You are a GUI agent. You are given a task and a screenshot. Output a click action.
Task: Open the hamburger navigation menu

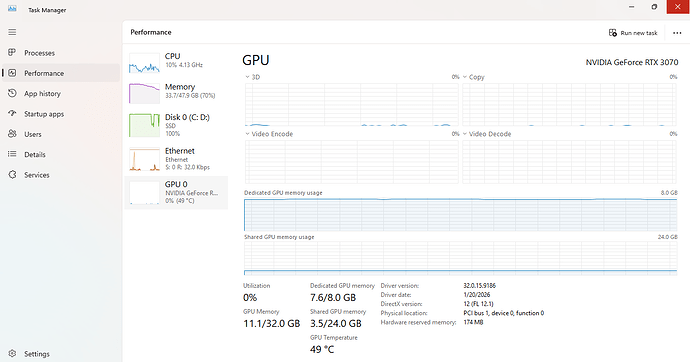[x=12, y=32]
